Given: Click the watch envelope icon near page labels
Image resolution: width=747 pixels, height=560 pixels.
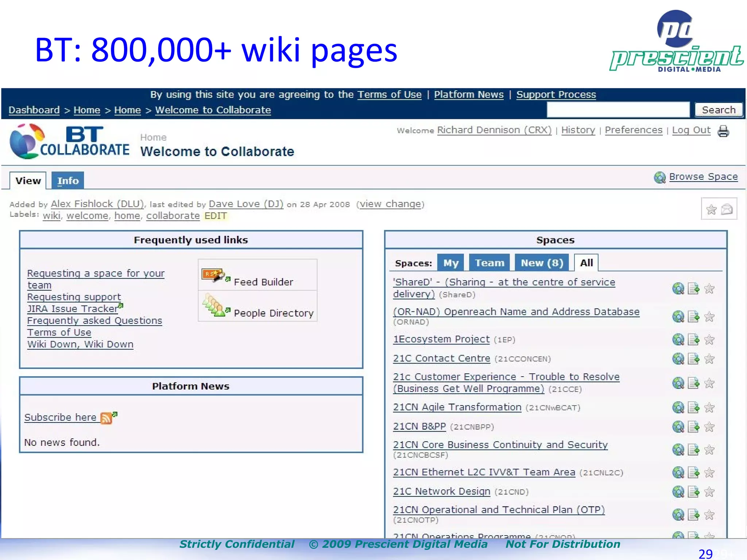Looking at the screenshot, I should (727, 209).
